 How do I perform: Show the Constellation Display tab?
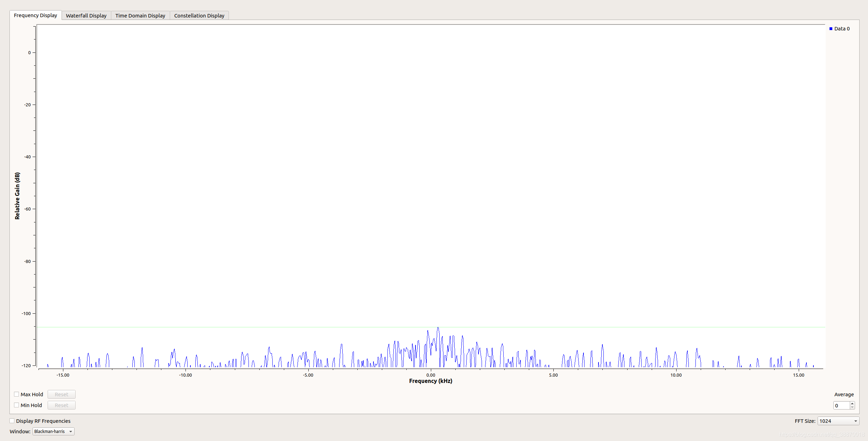point(199,16)
